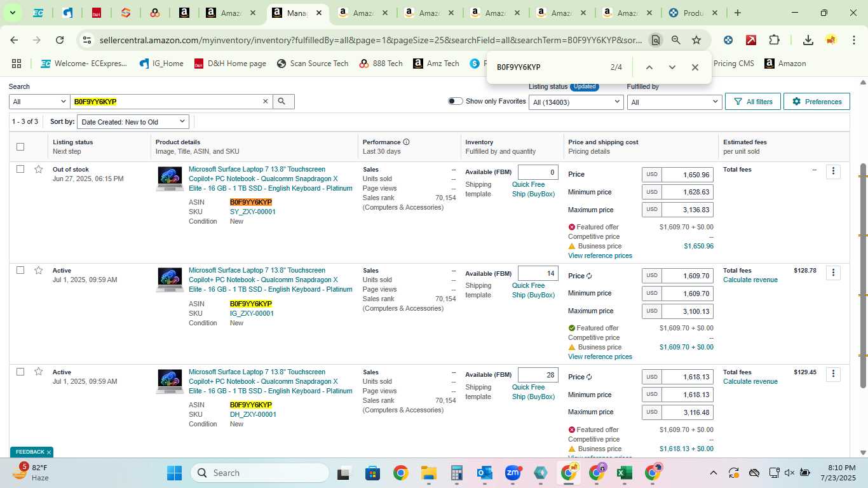The image size is (868, 488).
Task: Close the Feedback tab X
Action: pyautogui.click(x=49, y=452)
